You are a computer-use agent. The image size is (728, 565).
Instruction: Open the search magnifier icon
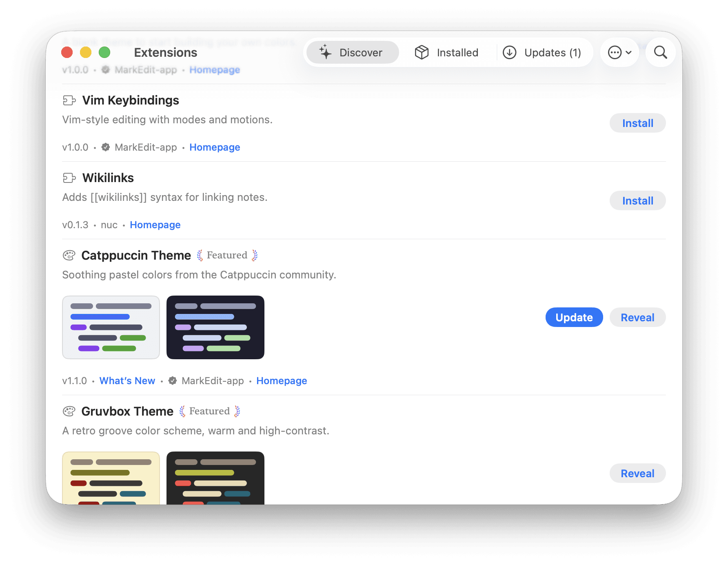[x=660, y=52]
